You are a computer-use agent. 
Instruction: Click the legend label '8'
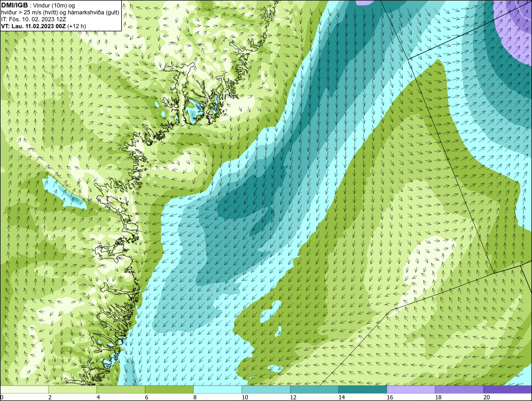195,397
